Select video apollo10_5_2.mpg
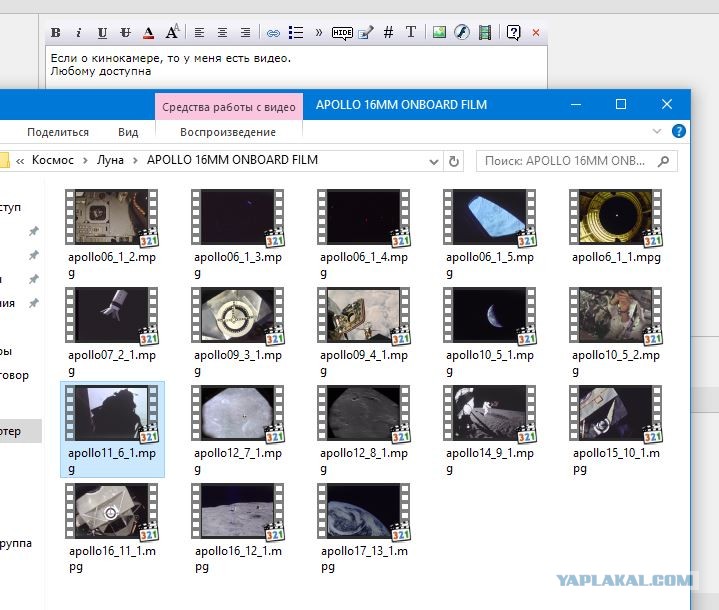 pyautogui.click(x=616, y=331)
